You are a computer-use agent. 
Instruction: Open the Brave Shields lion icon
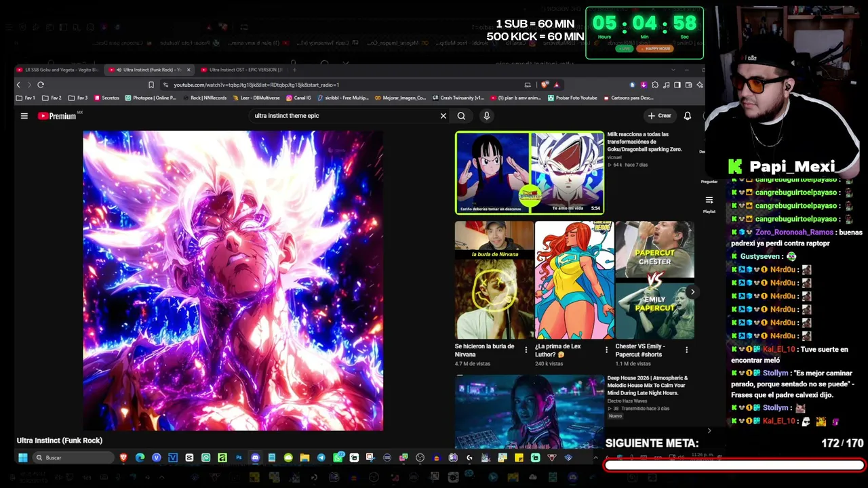click(x=545, y=85)
